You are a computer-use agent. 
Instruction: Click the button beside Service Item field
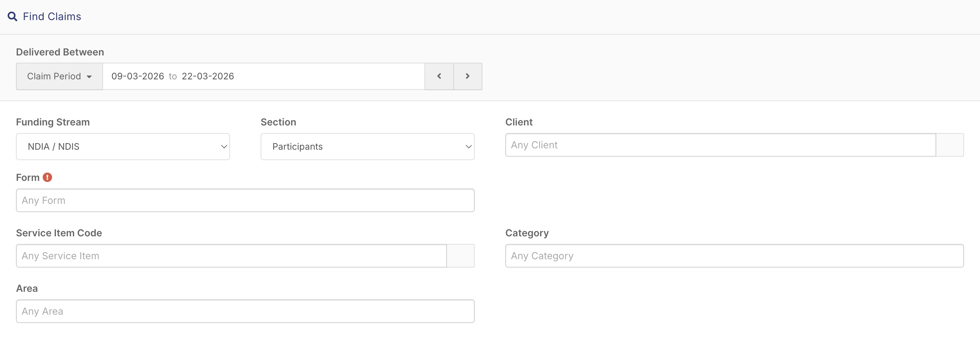pos(461,255)
